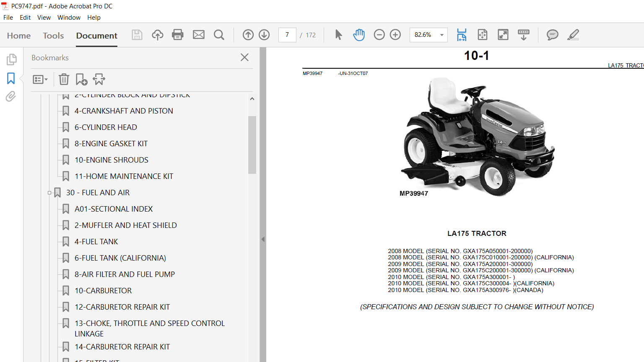Go to previous page arrow
The image size is (644, 362).
point(248,35)
